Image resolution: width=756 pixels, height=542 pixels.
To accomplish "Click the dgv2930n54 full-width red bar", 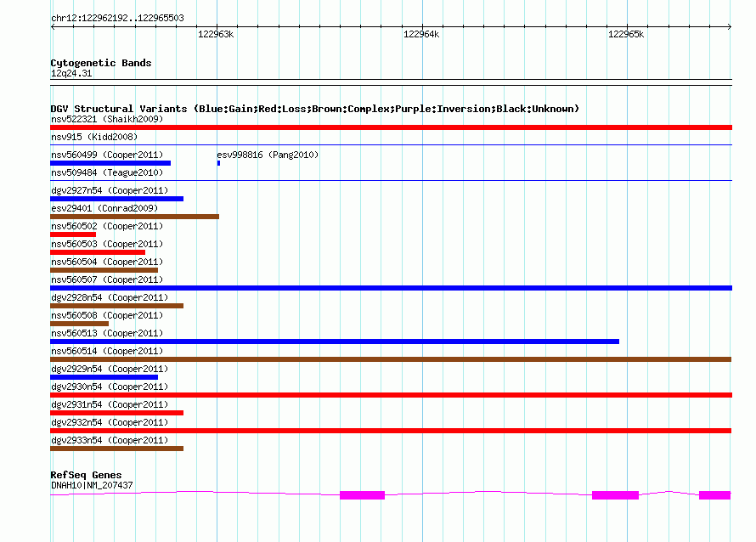I will (391, 395).
